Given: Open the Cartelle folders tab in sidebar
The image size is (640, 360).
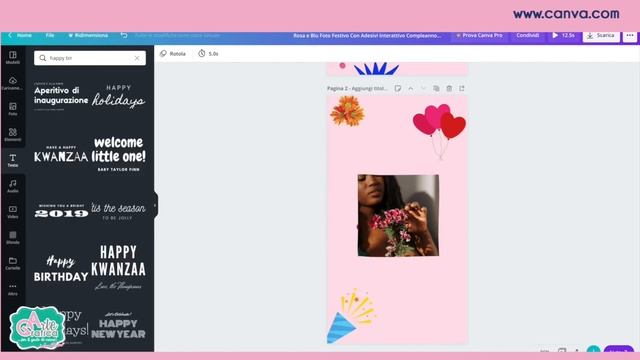Looking at the screenshot, I should click(x=13, y=263).
